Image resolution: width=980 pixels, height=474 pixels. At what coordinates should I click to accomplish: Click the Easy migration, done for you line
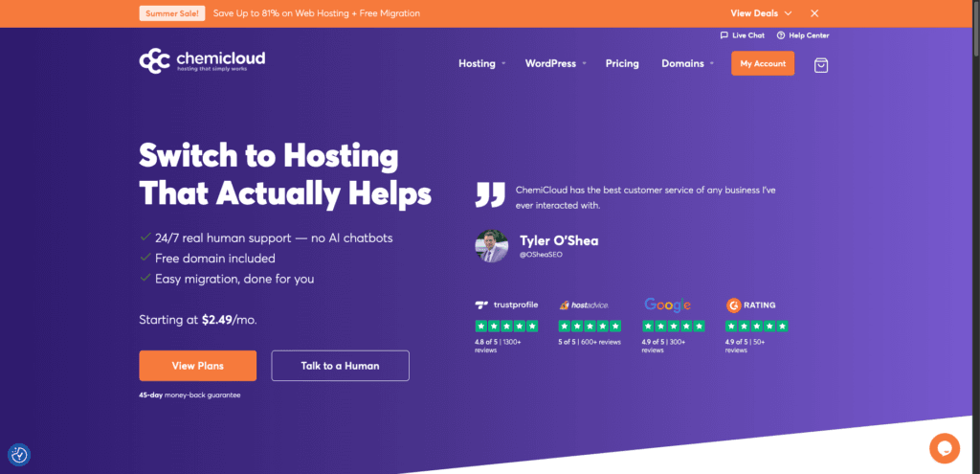(x=234, y=279)
